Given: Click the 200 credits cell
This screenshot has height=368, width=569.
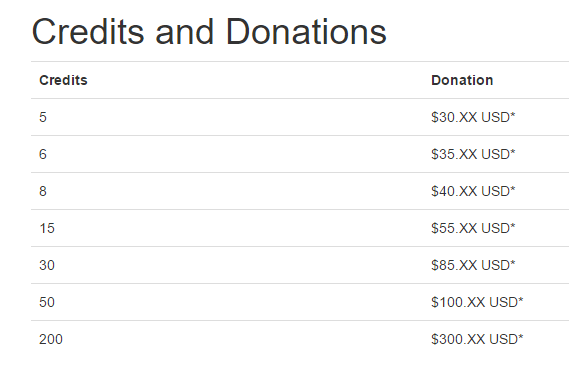Looking at the screenshot, I should click(x=51, y=339).
